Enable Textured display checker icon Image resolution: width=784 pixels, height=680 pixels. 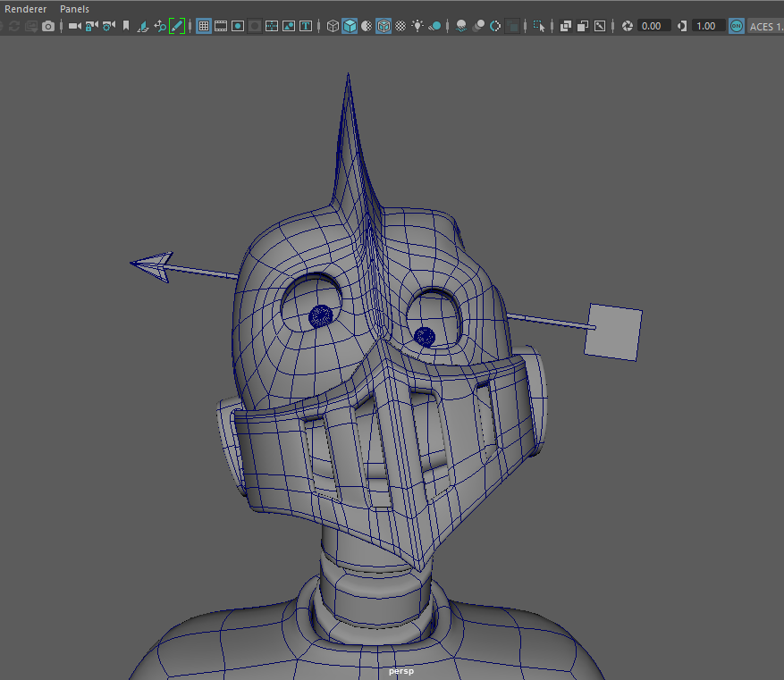click(400, 26)
